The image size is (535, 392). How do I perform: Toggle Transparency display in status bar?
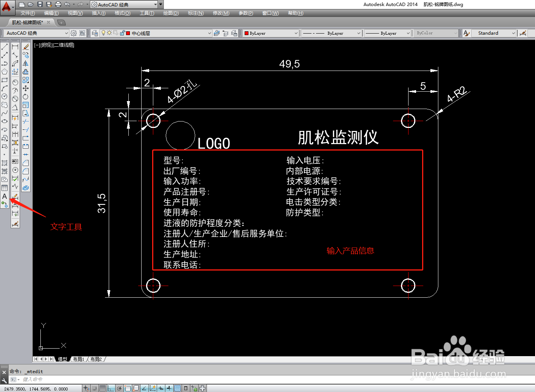coord(177,388)
